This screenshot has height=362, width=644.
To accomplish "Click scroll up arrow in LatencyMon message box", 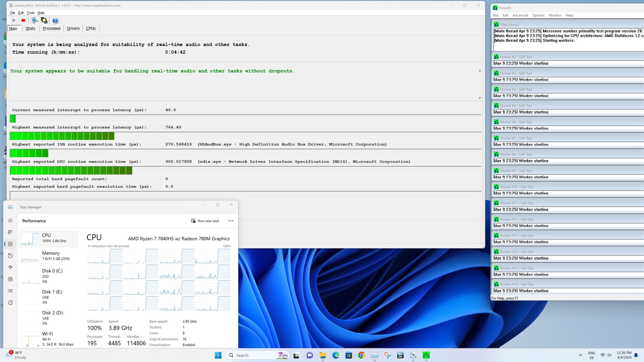I will 480,71.
